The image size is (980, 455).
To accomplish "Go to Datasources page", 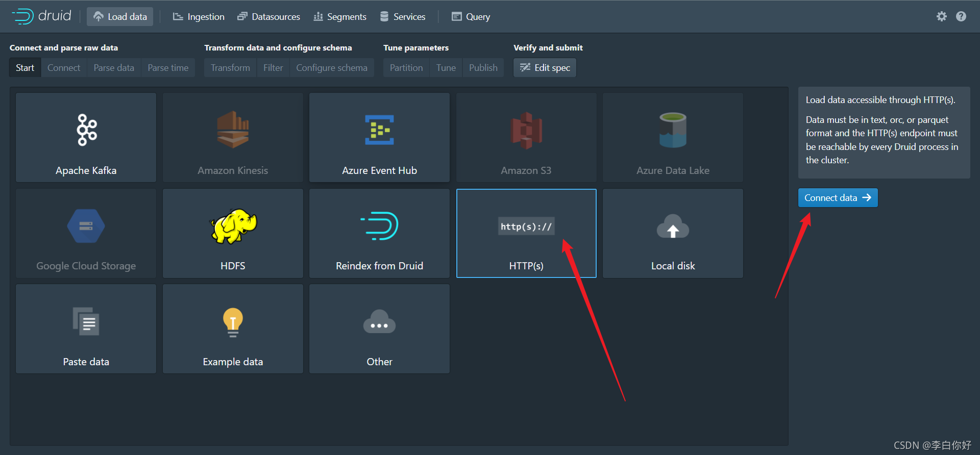I will tap(269, 17).
